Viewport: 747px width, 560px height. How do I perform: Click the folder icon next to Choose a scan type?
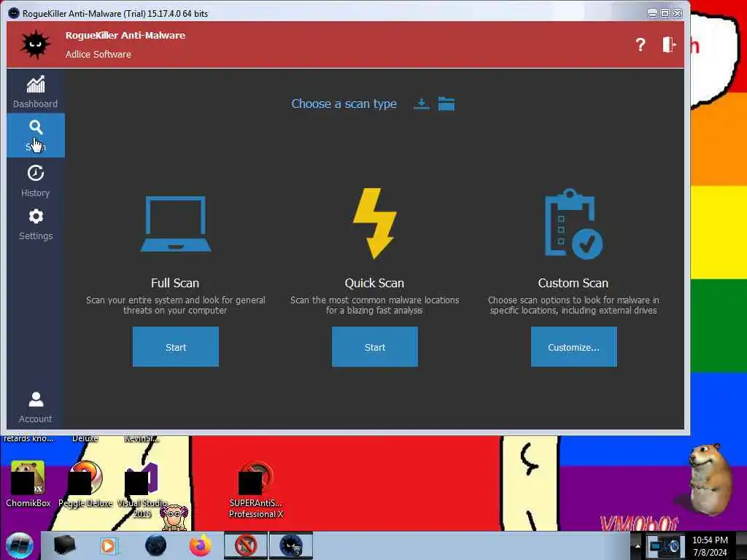click(x=446, y=104)
